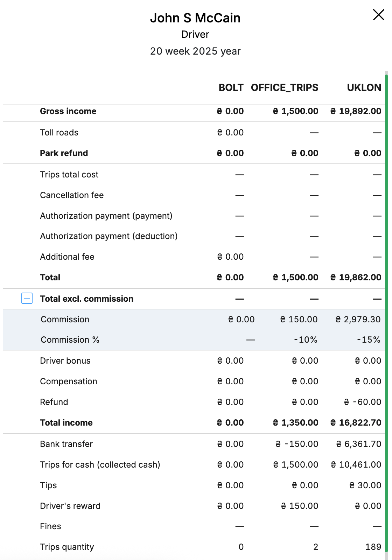Select the BOLT column header
This screenshot has height=560, width=392.
tap(231, 87)
